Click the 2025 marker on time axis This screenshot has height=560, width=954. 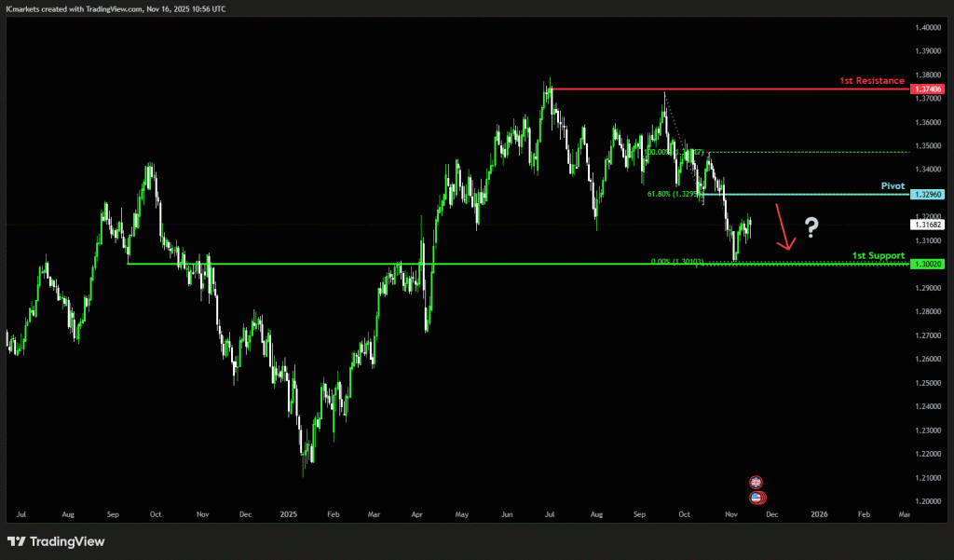[x=288, y=513]
